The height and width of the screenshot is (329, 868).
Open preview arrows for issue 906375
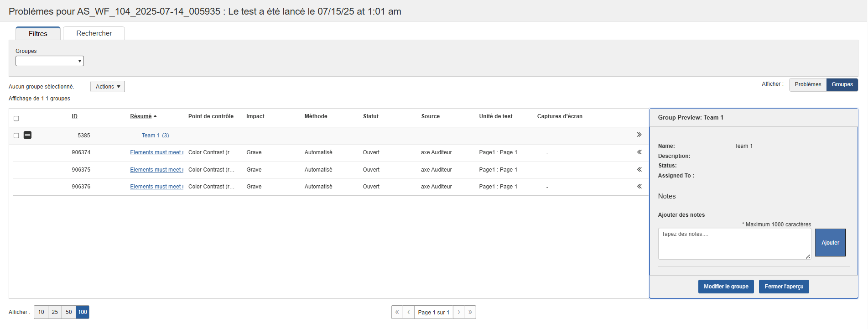[x=639, y=169]
